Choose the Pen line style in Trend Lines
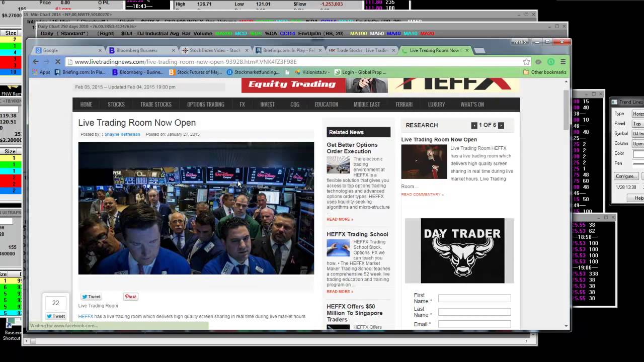 click(x=638, y=163)
